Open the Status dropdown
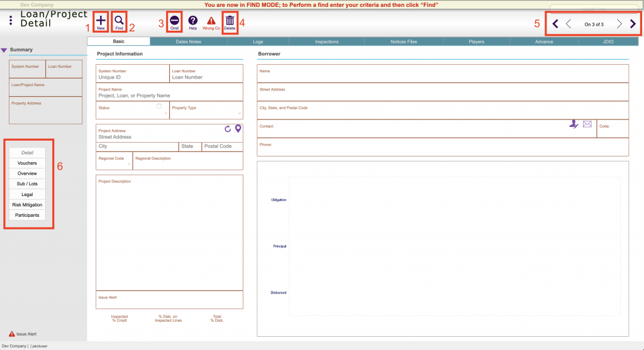Image resolution: width=644 pixels, height=350 pixels. tap(166, 113)
